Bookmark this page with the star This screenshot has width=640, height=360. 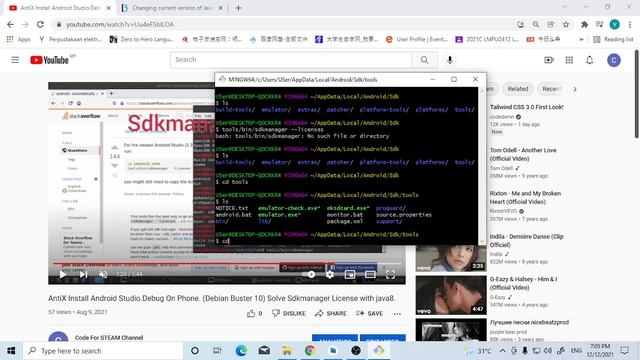(566, 24)
